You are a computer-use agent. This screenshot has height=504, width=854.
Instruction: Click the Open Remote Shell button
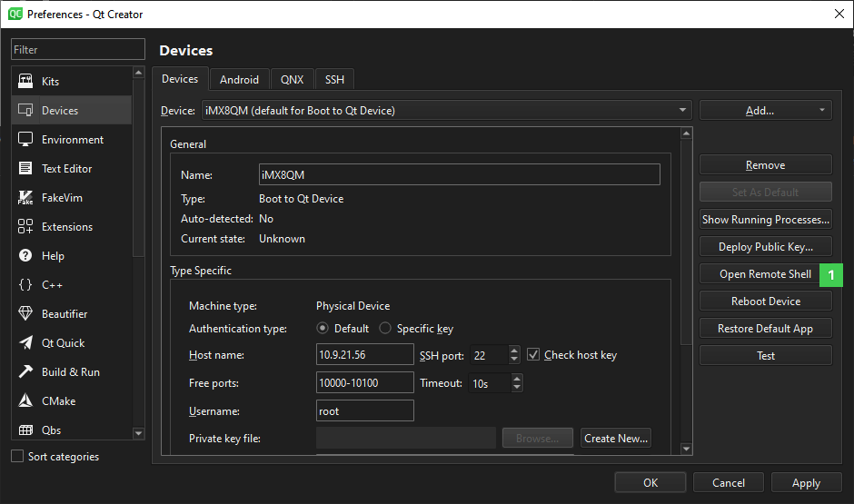click(x=765, y=274)
